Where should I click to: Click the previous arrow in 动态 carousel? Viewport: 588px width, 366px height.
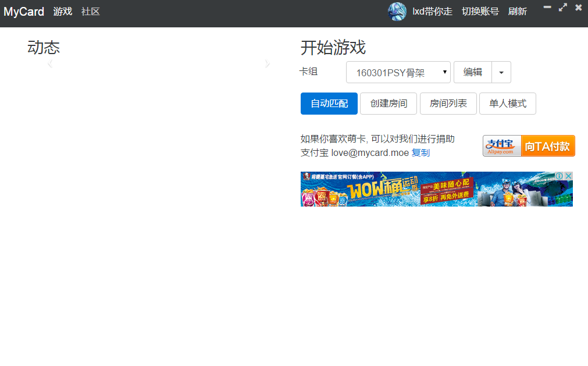(50, 64)
